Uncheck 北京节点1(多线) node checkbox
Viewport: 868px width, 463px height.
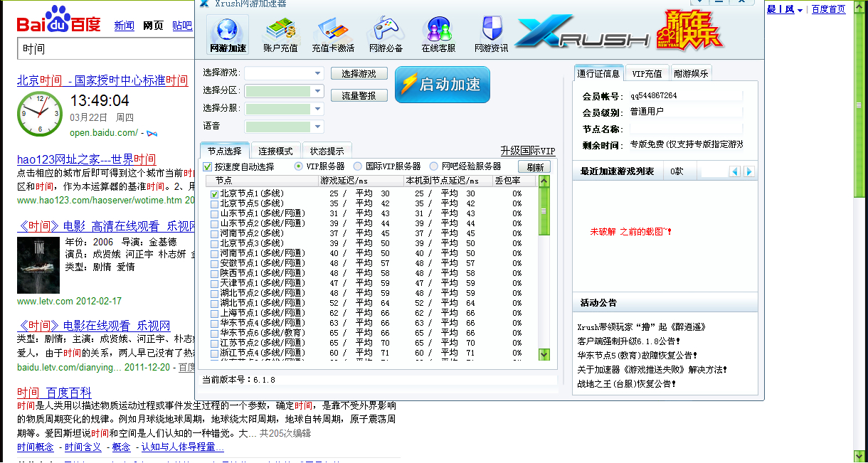[215, 193]
